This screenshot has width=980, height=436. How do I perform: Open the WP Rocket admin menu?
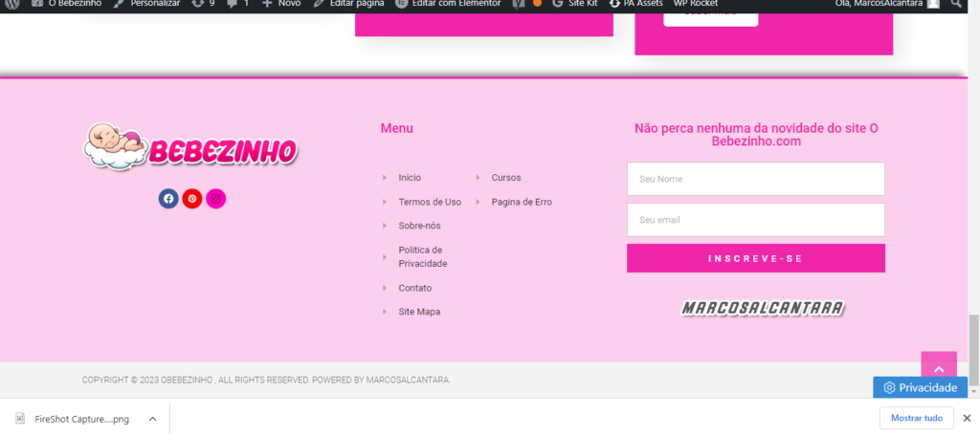[x=696, y=4]
